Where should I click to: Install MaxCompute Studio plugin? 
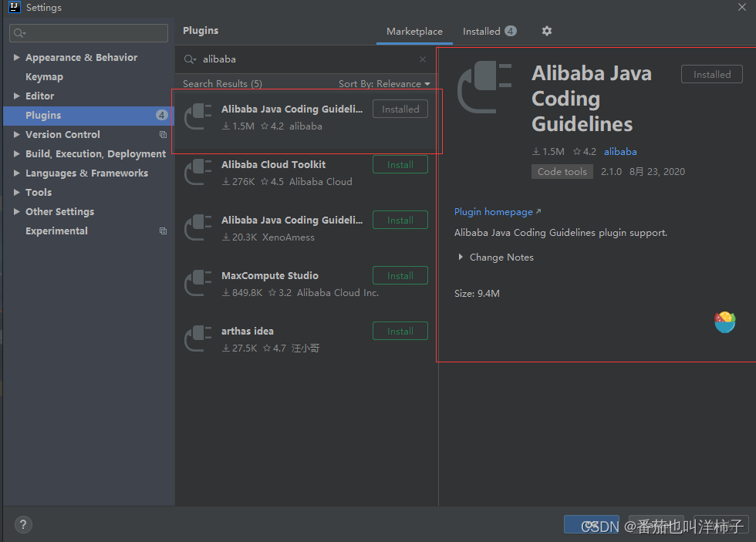[x=400, y=275]
